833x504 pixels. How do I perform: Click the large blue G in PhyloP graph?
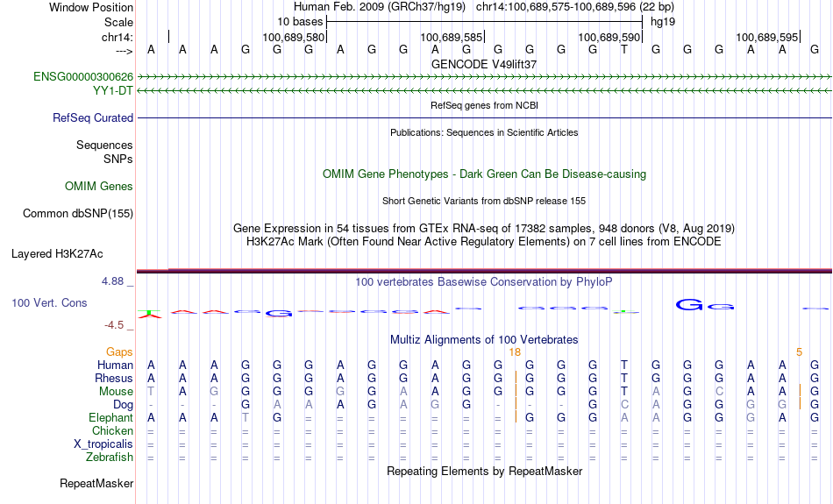click(689, 305)
